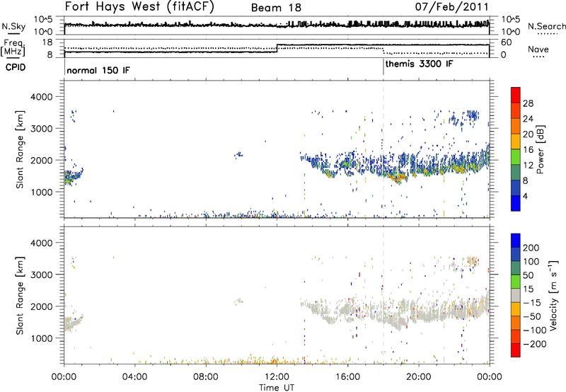Image resolution: width=566 pixels, height=392 pixels.
Task: Click velocity panel 'Slant Range [km]' label
Action: (x=21, y=295)
